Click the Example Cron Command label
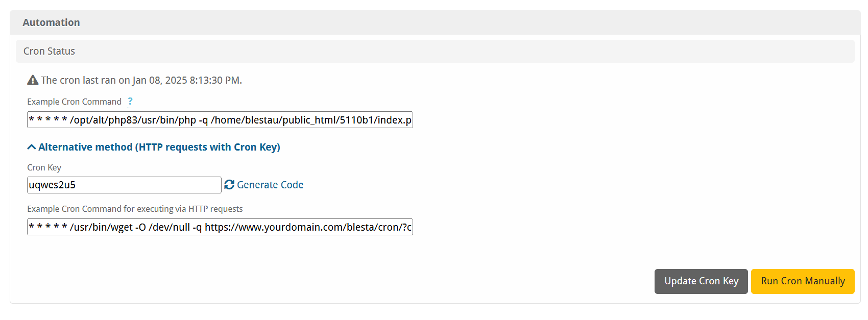 point(74,102)
